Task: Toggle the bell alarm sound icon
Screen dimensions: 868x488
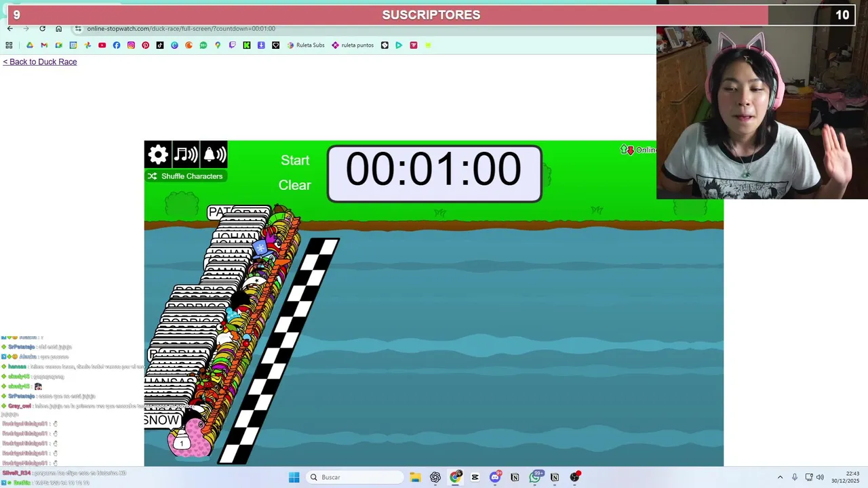Action: (214, 155)
